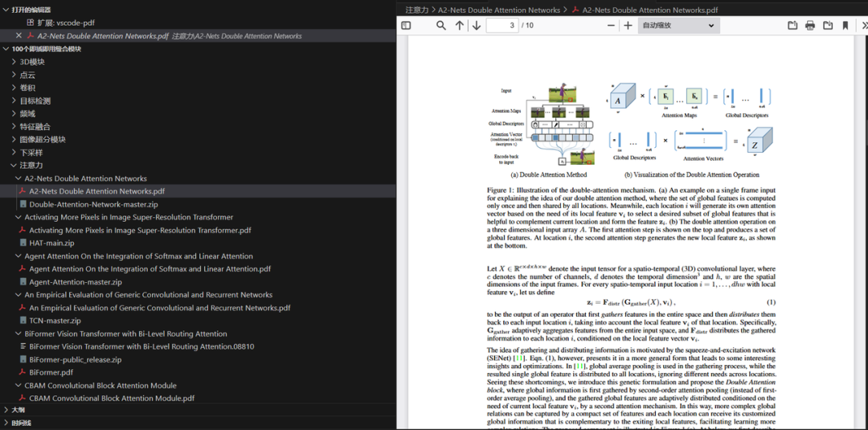Open the PDF toolbar's more tools menu
The width and height of the screenshot is (868, 430).
(862, 26)
